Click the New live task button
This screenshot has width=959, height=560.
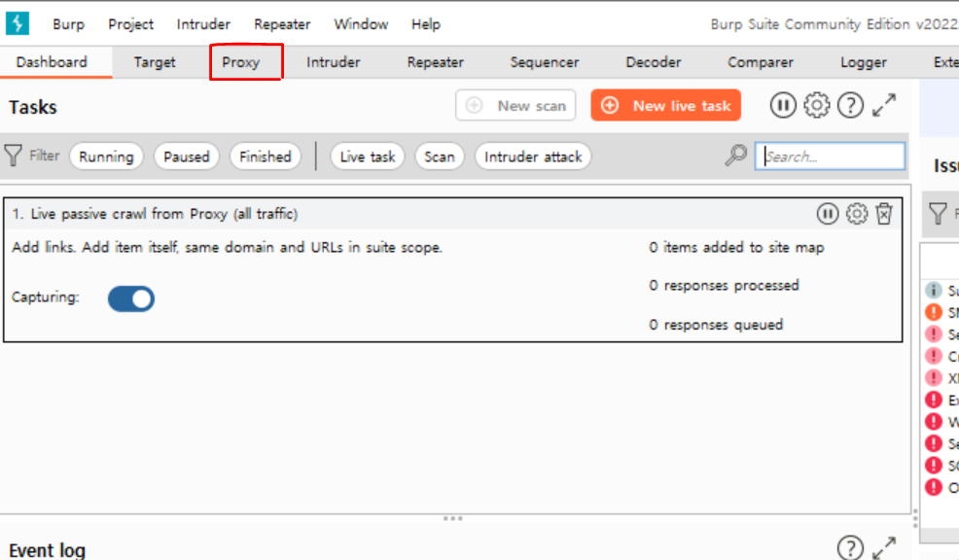point(666,105)
